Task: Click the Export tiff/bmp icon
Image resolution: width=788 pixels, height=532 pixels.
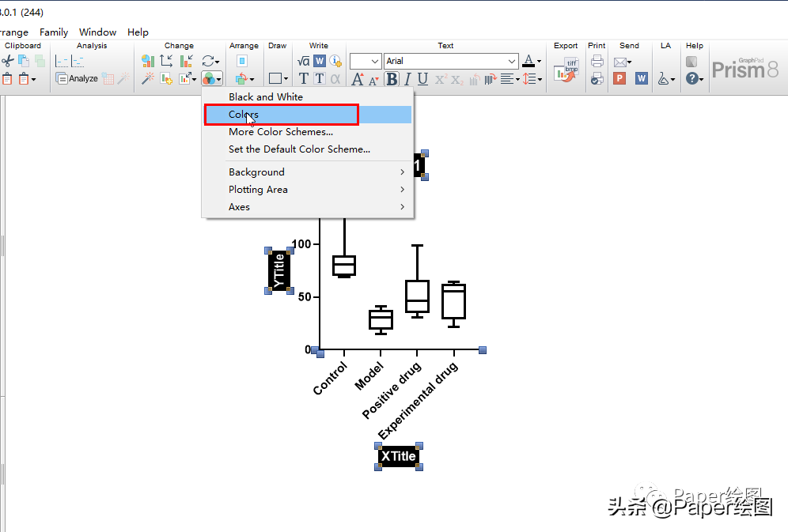Action: (x=566, y=70)
